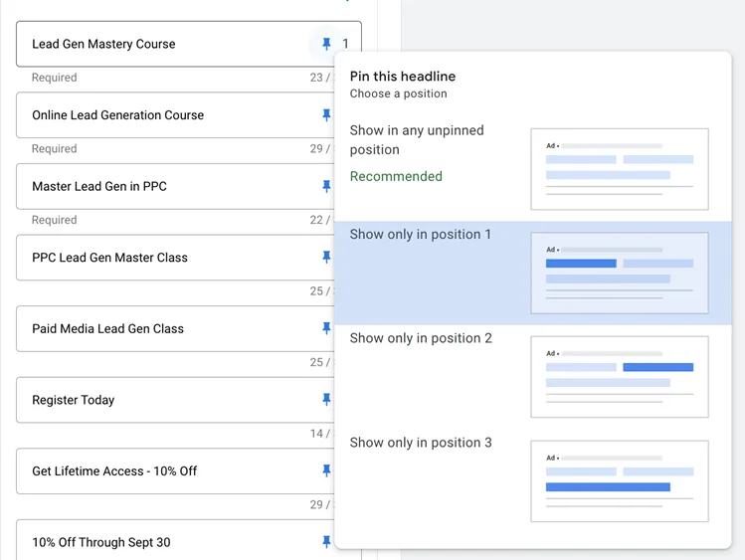745x560 pixels.
Task: Select Show only in position 3
Action: 532,480
